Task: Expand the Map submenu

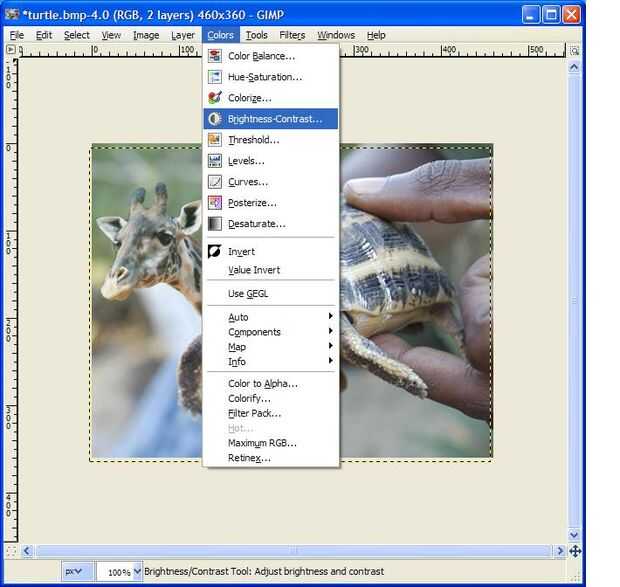Action: [x=271, y=347]
